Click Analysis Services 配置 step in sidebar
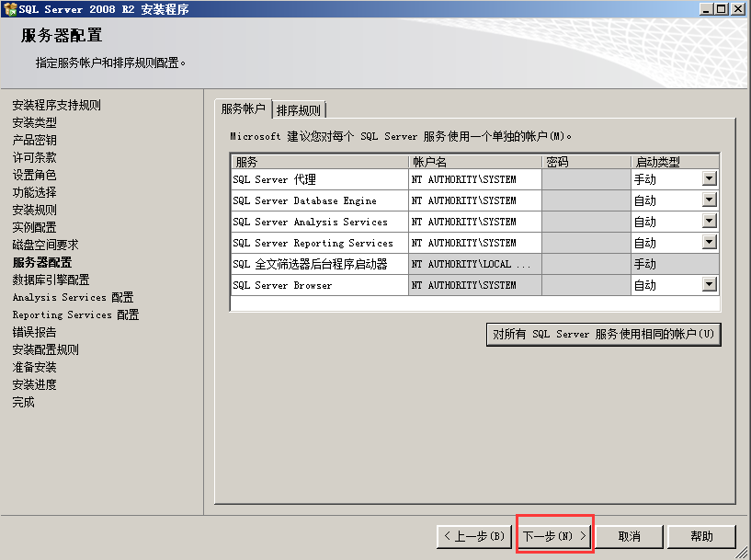751x560 pixels. tap(73, 297)
